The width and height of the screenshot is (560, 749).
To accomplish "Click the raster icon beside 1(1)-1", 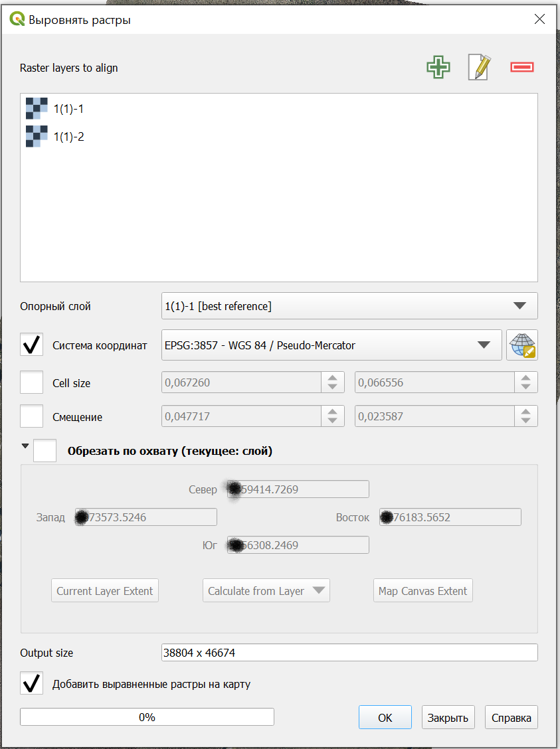I will [37, 108].
